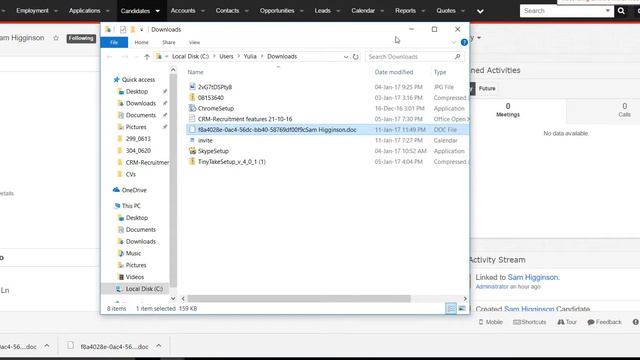The image size is (640, 360).
Task: Open the Home ribbon tab
Action: click(142, 42)
